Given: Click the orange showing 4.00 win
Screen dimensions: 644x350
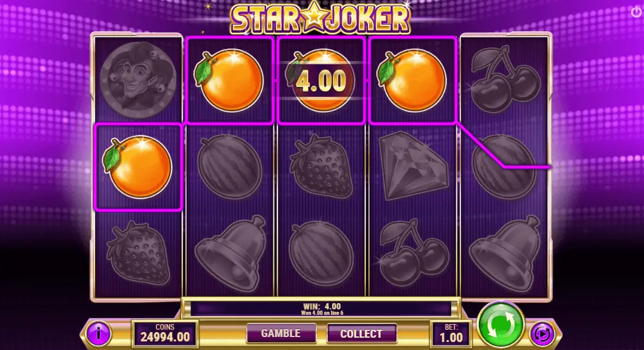Looking at the screenshot, I should [321, 81].
